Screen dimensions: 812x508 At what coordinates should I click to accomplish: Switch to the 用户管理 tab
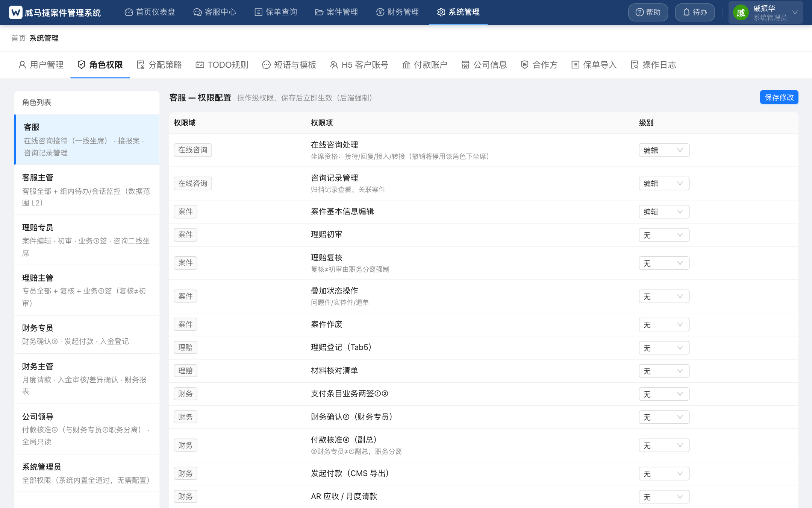point(41,65)
